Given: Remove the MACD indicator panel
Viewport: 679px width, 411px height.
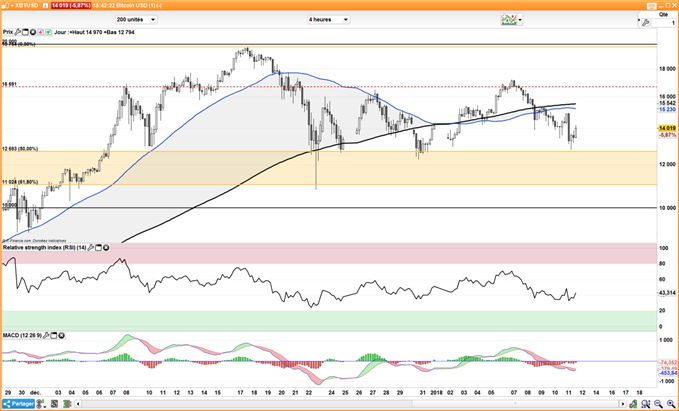Looking at the screenshot, I should [61, 336].
